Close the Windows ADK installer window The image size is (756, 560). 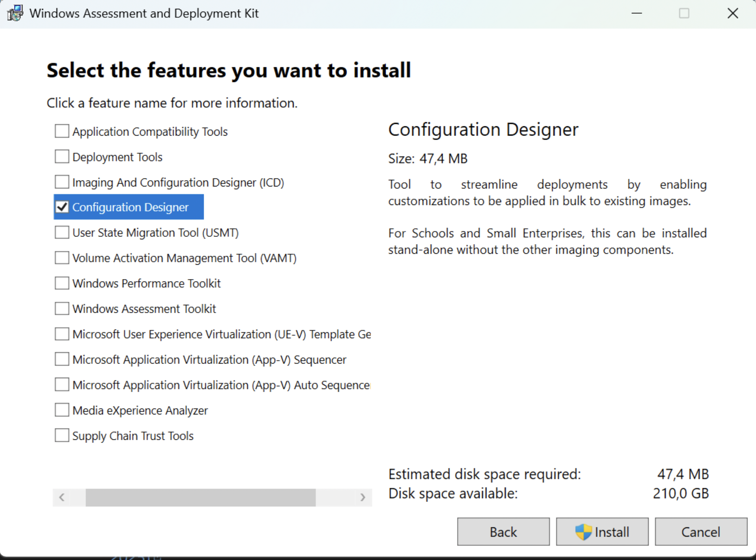pos(733,13)
